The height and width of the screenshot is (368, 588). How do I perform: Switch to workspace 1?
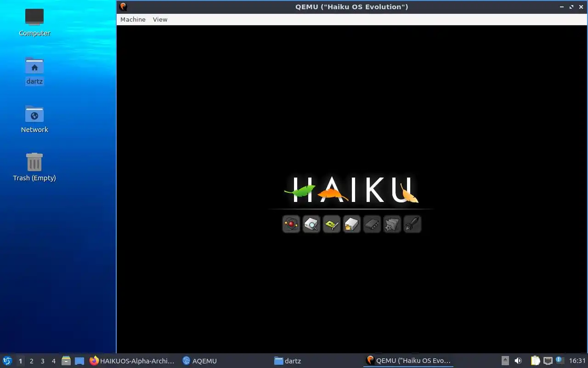(20, 361)
